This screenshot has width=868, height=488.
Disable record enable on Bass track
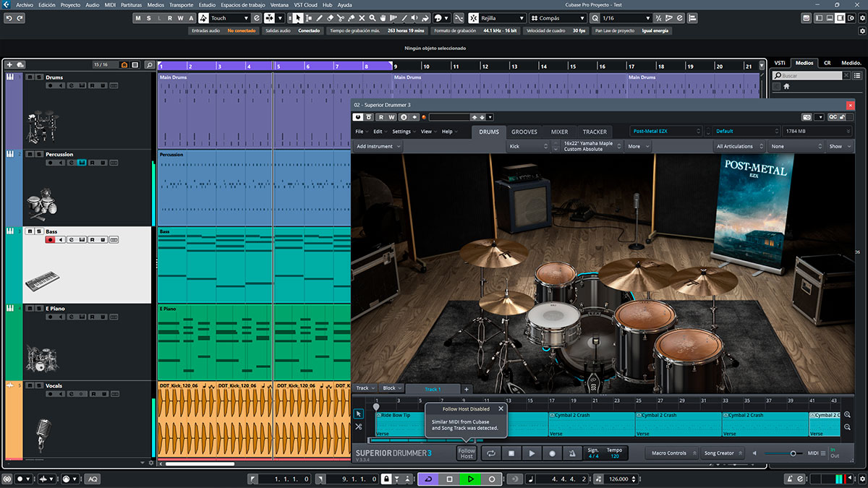[x=51, y=239]
